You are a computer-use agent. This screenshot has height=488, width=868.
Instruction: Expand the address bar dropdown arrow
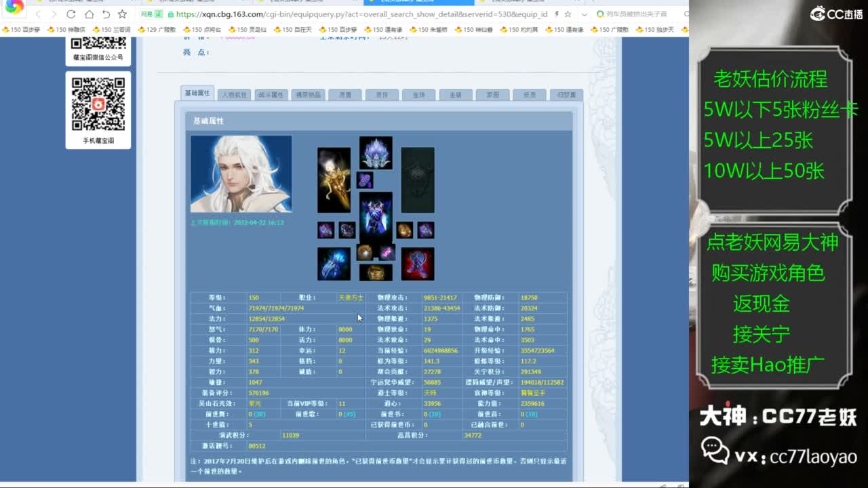coord(584,14)
